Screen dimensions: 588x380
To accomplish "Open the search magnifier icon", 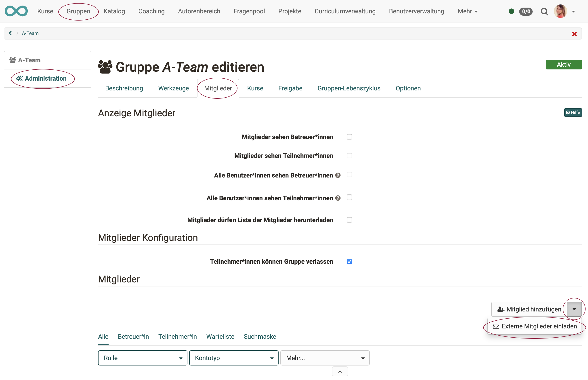I will click(544, 12).
